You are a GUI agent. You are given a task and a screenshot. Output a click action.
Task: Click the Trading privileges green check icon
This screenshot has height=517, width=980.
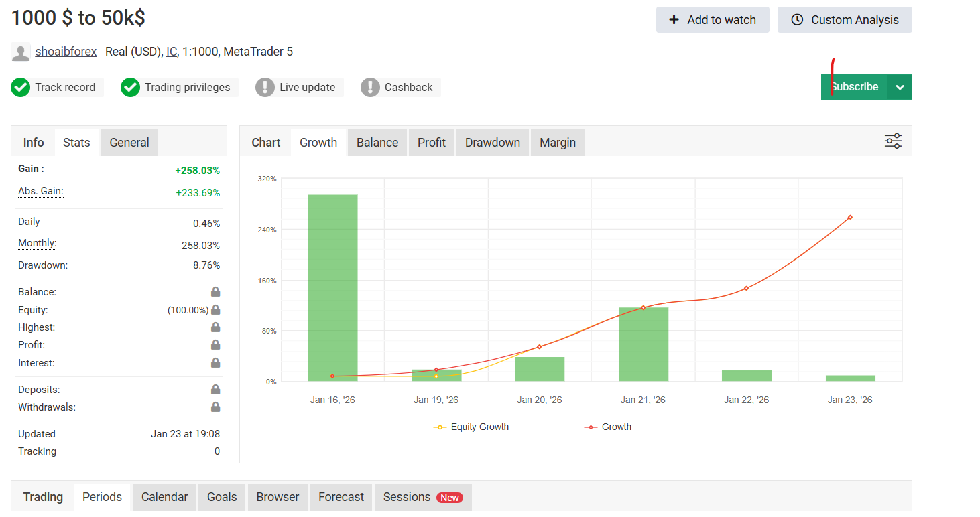pyautogui.click(x=130, y=87)
